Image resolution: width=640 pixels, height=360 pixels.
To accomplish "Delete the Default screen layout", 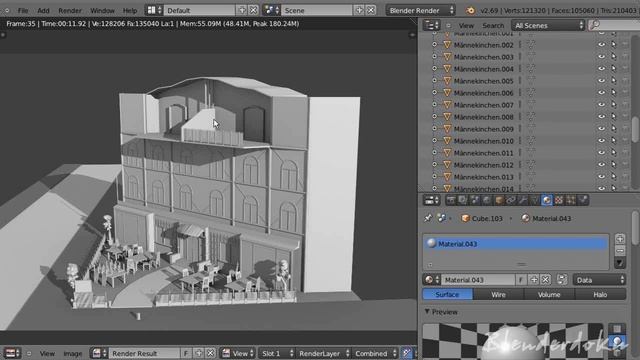I will point(253,10).
